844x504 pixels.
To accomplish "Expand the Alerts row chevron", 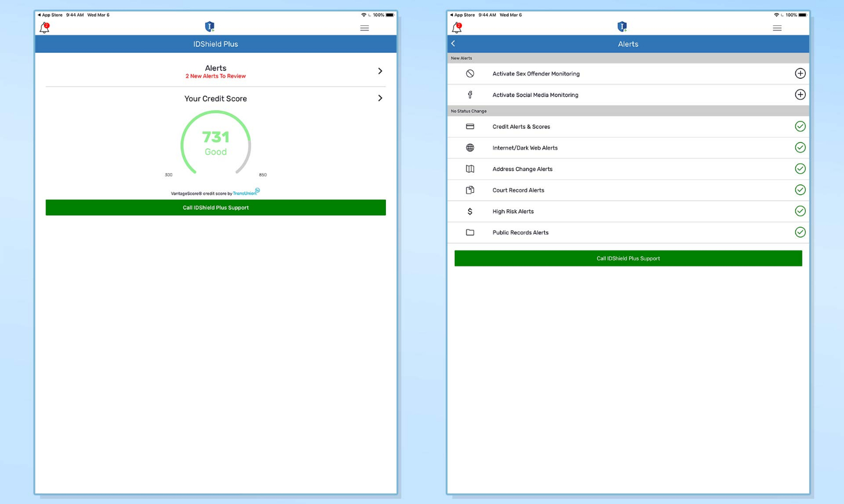I will 380,71.
